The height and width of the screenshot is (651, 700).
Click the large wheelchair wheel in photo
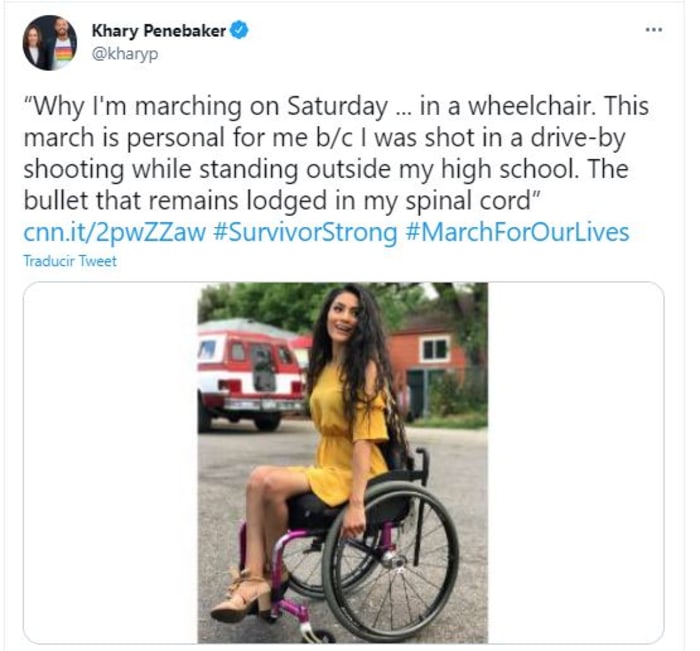[x=390, y=561]
